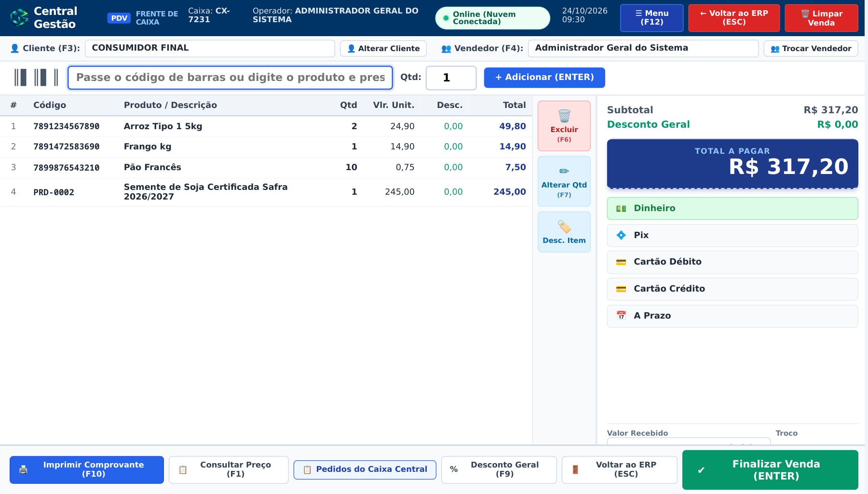Click the card icon beside Cartão Crédito

(x=621, y=289)
